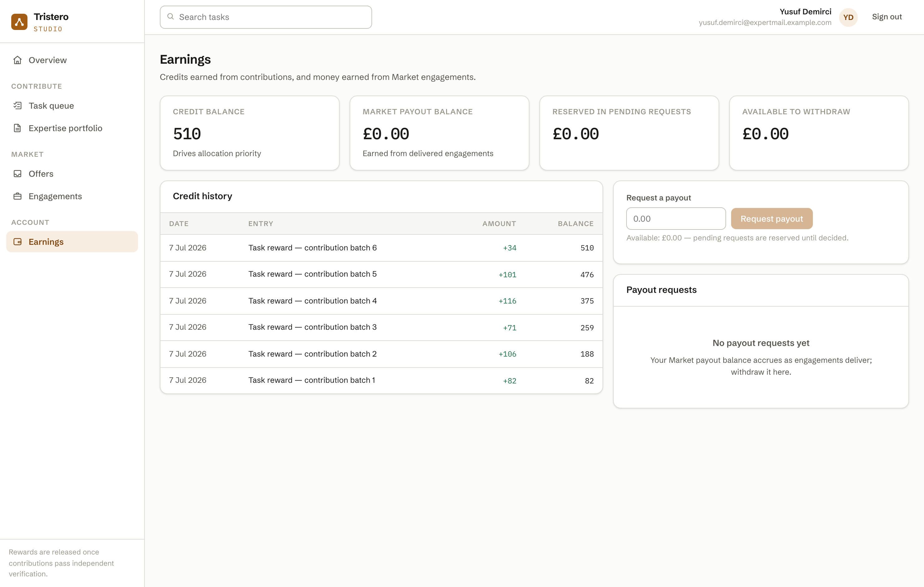
Task: Select the contribution batch 5 entry
Action: tap(381, 274)
